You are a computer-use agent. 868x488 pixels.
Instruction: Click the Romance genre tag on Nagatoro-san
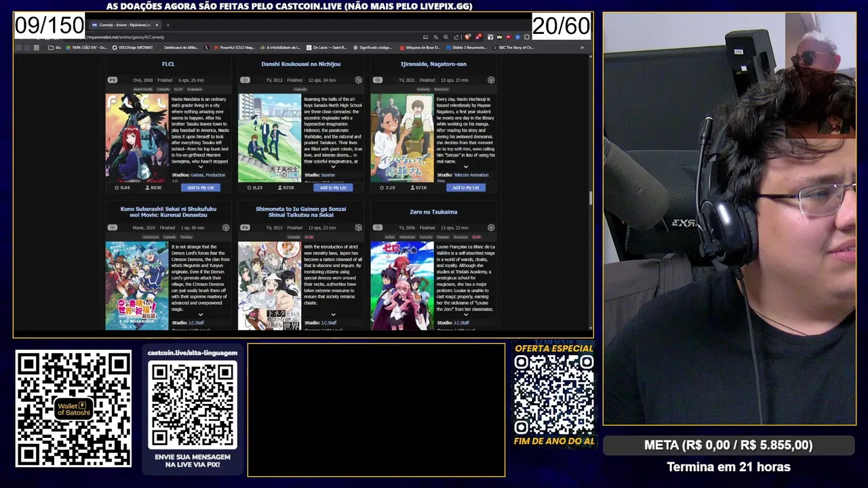tap(441, 89)
